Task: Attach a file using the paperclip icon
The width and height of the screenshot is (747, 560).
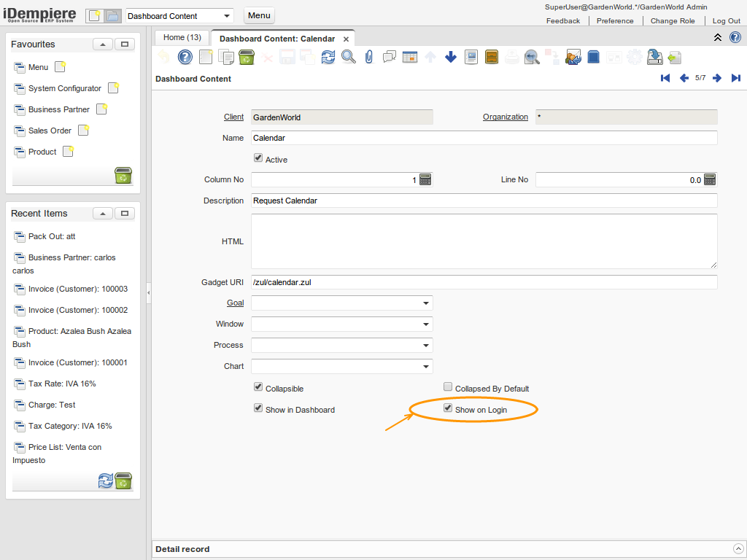Action: coord(368,56)
